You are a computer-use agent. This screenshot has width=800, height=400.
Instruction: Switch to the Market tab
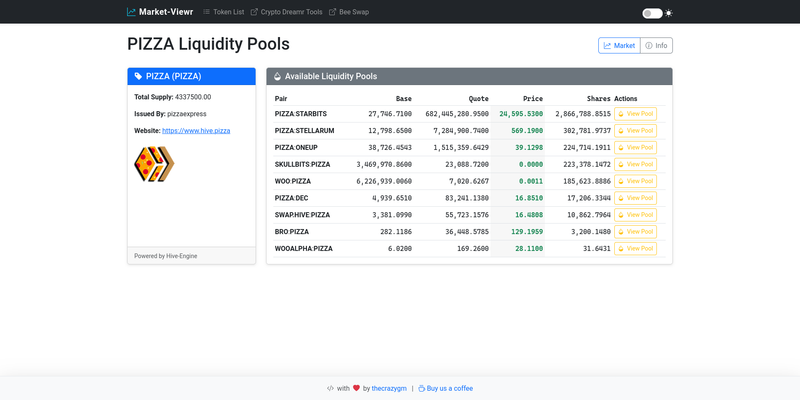tap(619, 45)
